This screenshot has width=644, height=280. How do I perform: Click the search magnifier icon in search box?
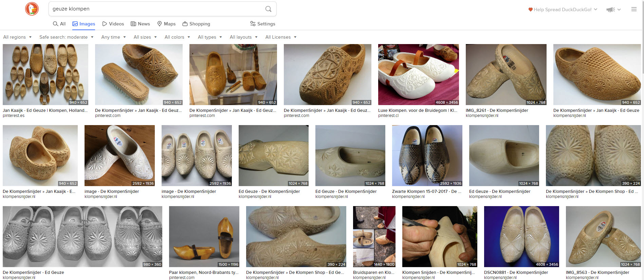click(268, 9)
